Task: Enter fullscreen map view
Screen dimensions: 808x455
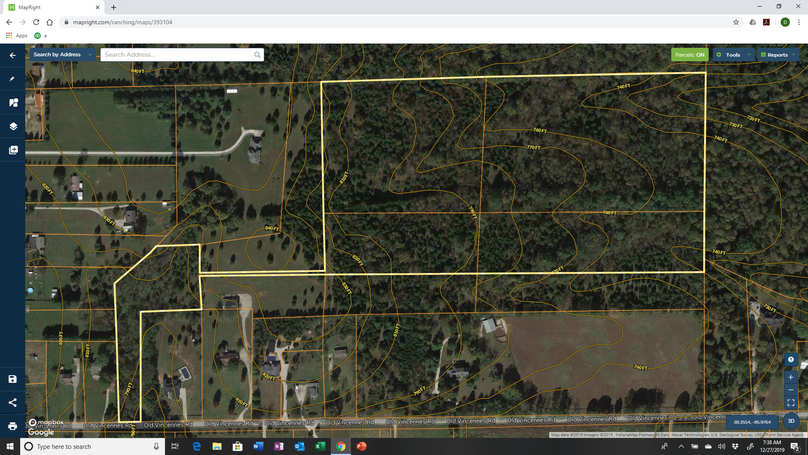Action: (791, 403)
